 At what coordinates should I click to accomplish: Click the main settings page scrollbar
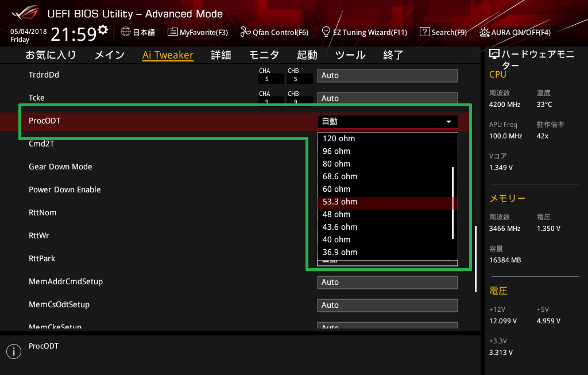(475, 259)
